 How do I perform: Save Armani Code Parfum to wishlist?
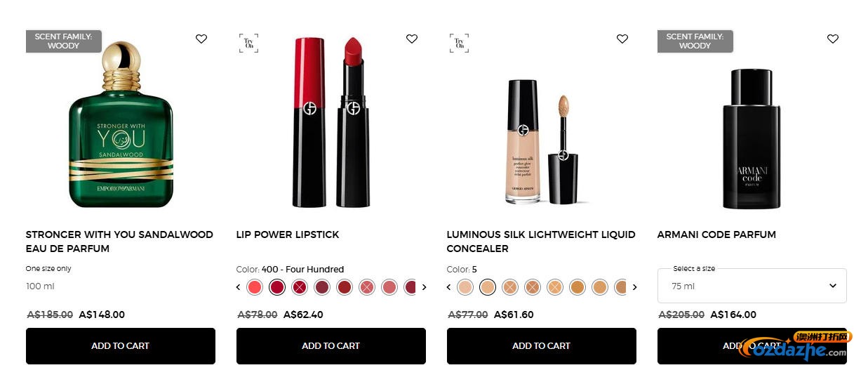[833, 39]
